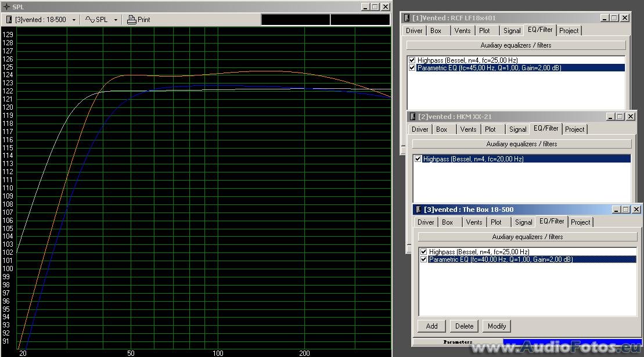The height and width of the screenshot is (357, 644).
Task: Open Driver tab in The Box 18-500 window
Action: pyautogui.click(x=426, y=222)
